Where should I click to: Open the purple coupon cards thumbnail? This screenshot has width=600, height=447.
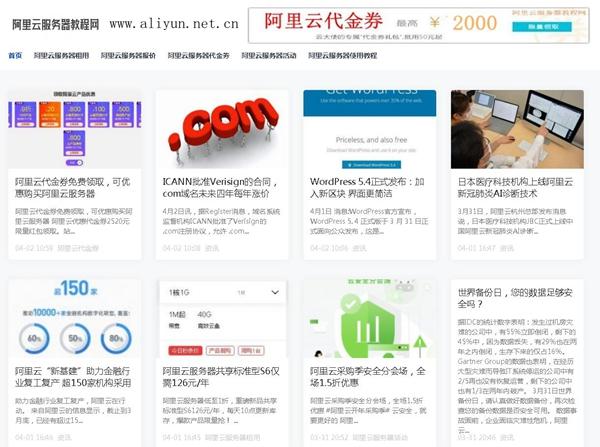coord(75,129)
